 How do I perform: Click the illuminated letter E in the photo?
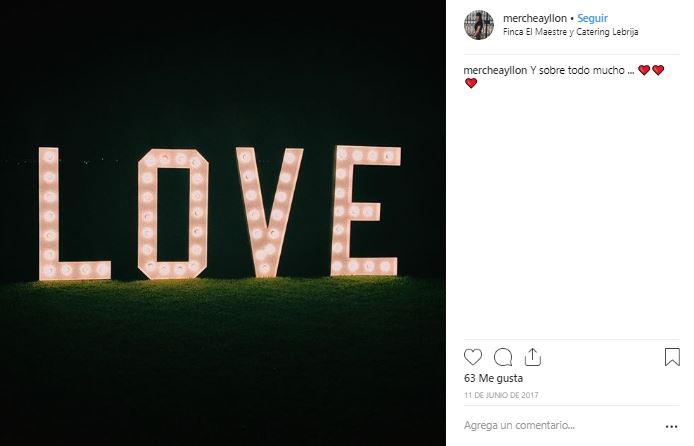coord(364,210)
